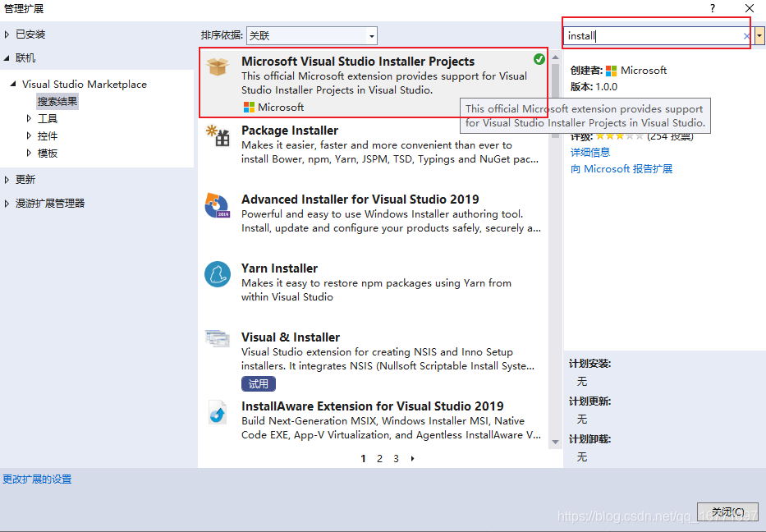Click the Microsoft logo under Installer Projects
The width and height of the screenshot is (766, 532).
click(249, 107)
